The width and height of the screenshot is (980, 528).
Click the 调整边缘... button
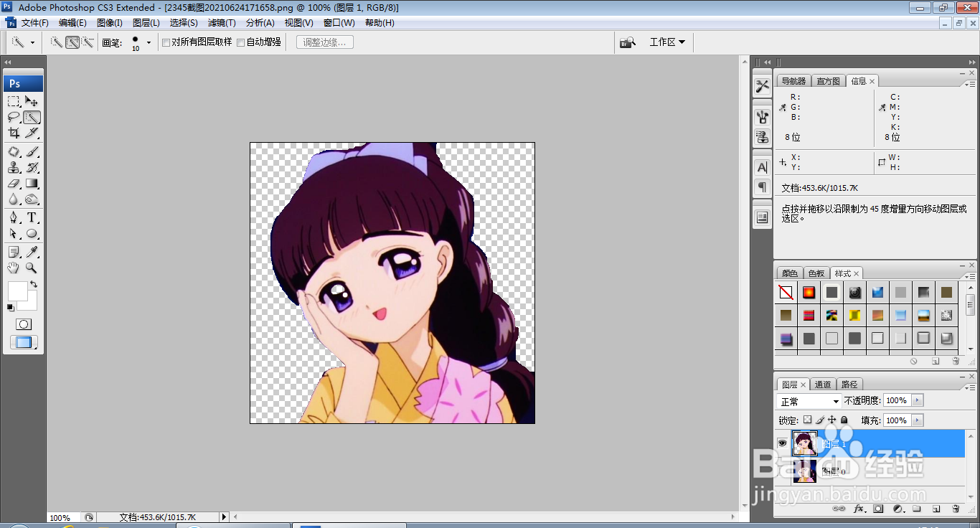pos(324,42)
